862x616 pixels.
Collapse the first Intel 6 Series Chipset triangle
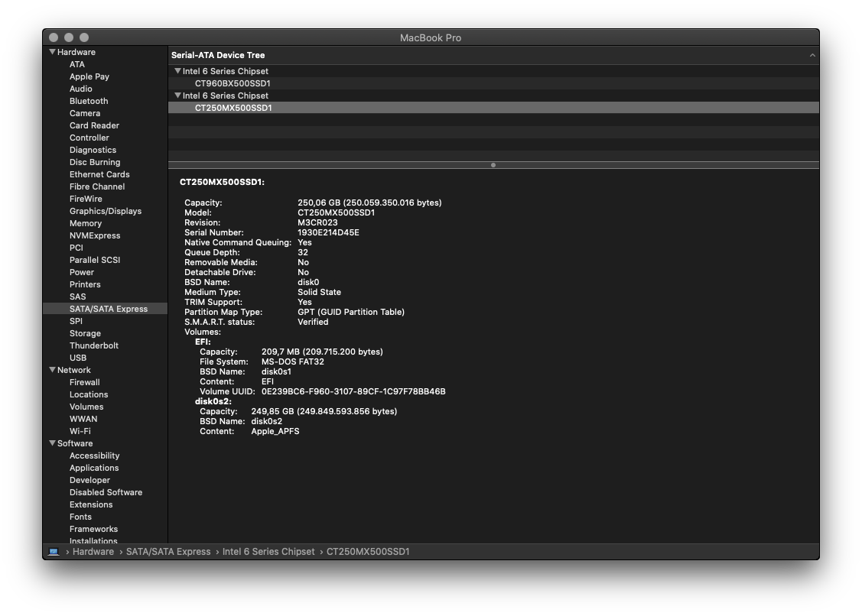[177, 71]
